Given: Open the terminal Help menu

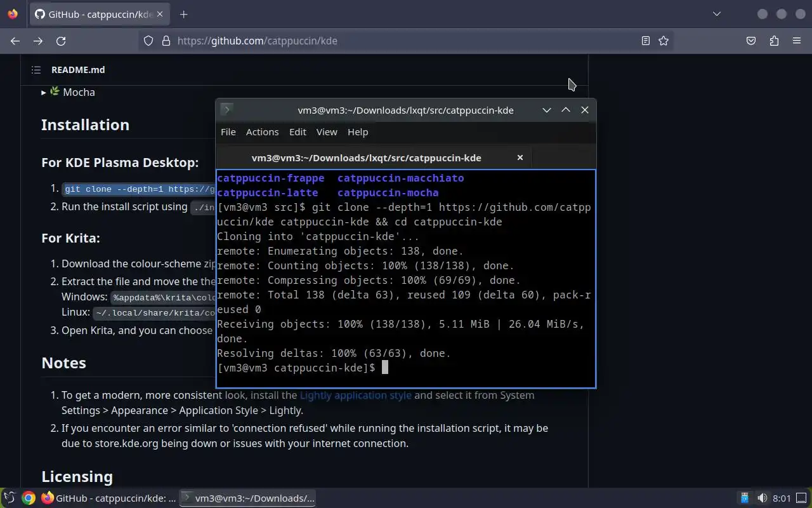Looking at the screenshot, I should coord(358,132).
